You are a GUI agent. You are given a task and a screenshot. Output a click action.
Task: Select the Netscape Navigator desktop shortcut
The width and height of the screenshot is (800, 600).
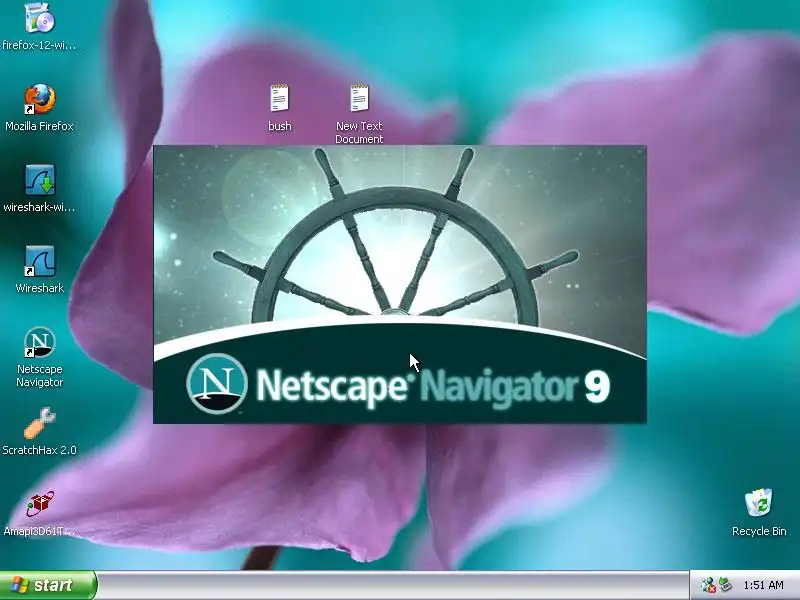point(39,342)
